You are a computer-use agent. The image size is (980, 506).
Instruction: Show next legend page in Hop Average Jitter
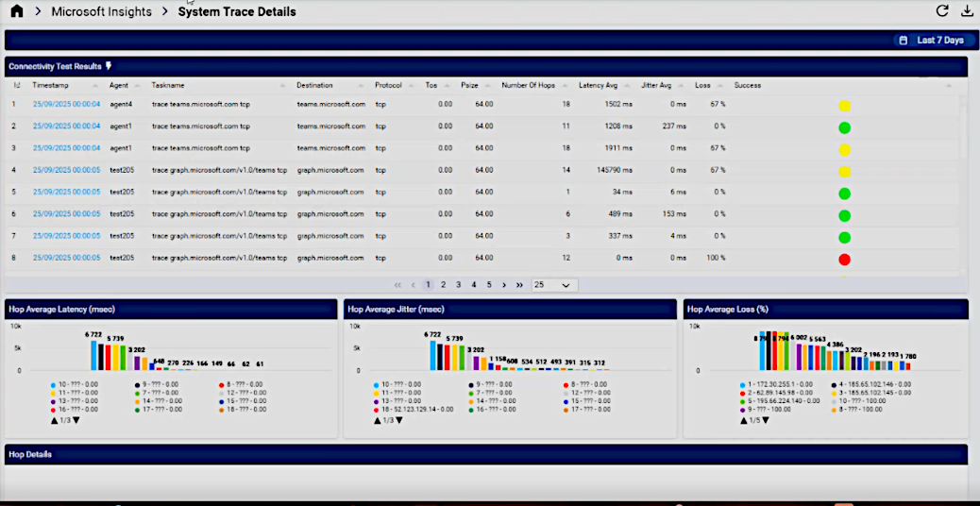[x=399, y=420]
